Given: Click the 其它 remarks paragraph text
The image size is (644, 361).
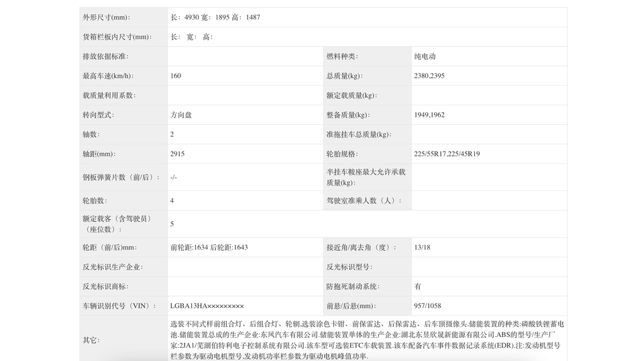Looking at the screenshot, I should tap(367, 340).
